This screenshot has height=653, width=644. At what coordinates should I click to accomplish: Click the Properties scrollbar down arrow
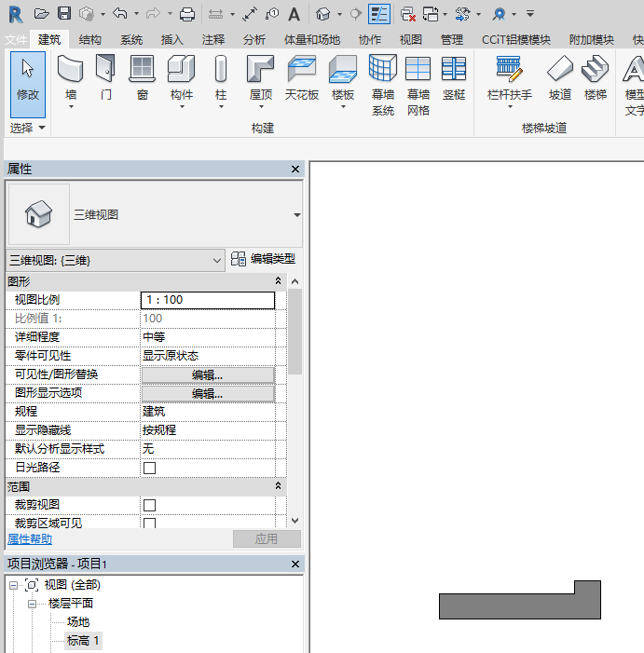295,520
